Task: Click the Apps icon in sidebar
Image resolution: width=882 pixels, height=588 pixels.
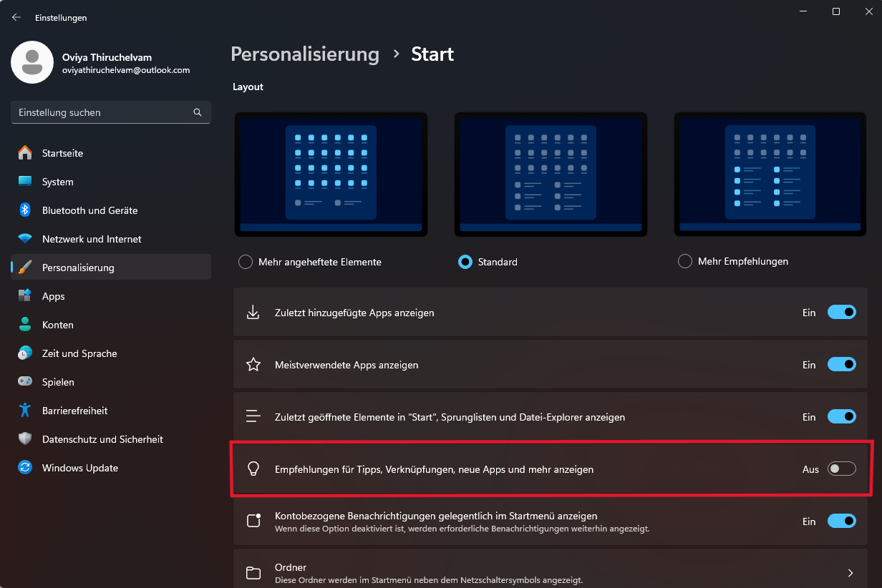Action: (x=25, y=296)
